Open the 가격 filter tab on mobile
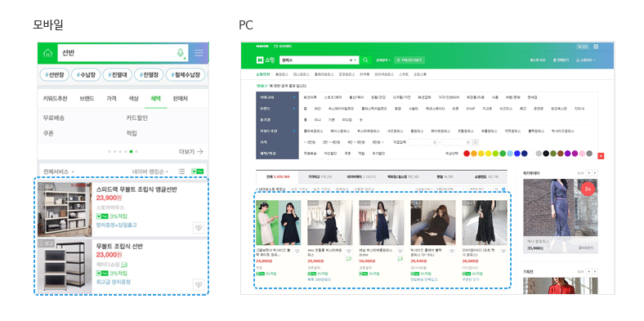 111,99
